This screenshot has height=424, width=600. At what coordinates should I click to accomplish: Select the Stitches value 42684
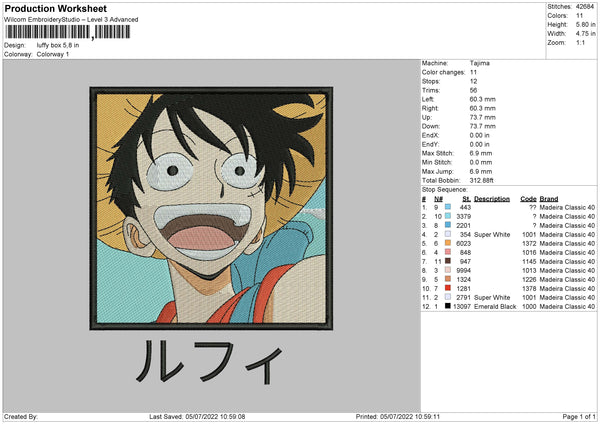[x=585, y=7]
